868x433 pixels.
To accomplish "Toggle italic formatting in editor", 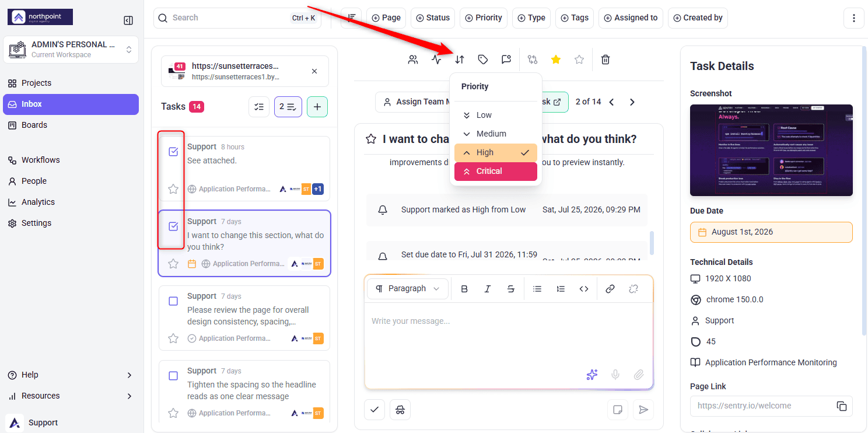I will coord(488,289).
